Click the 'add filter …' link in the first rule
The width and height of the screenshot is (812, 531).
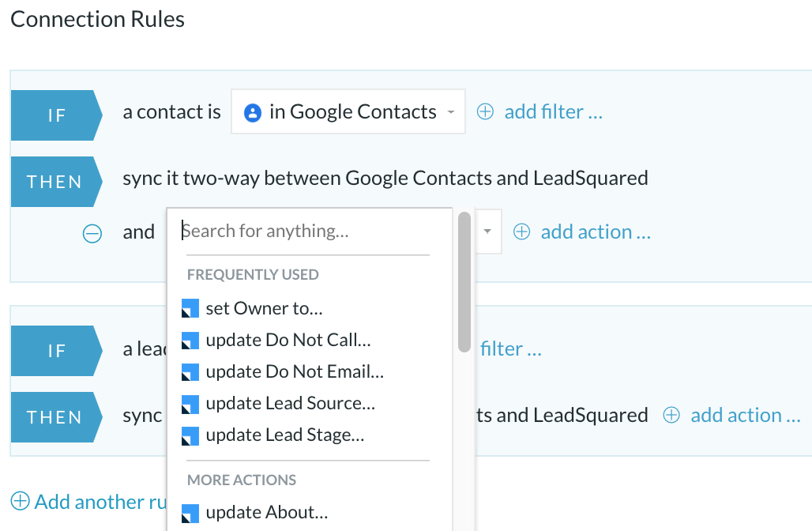(554, 112)
